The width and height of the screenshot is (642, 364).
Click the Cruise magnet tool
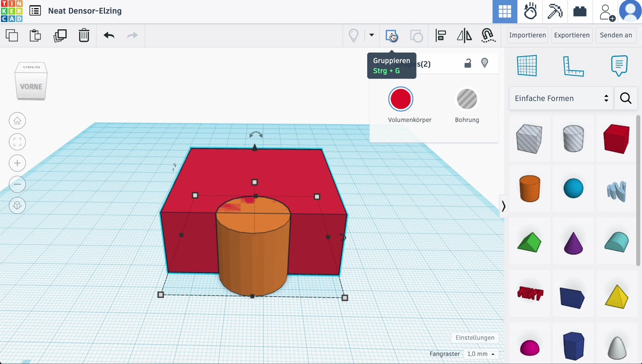coord(488,35)
